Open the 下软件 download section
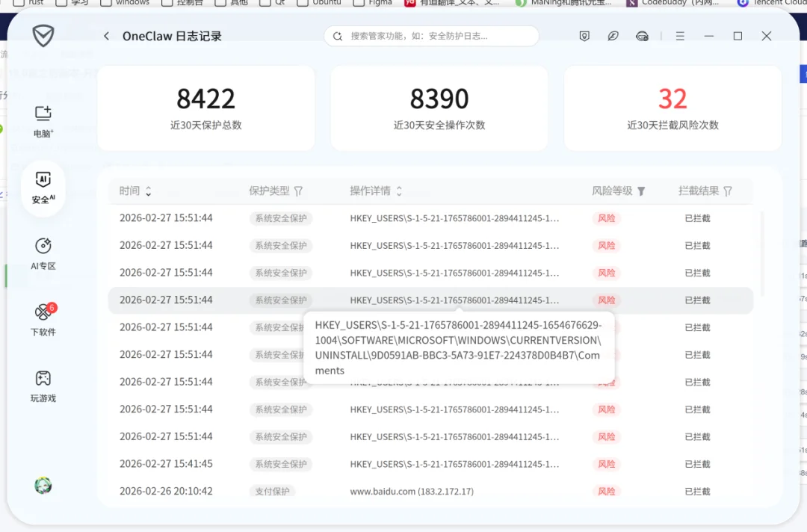The image size is (807, 532). pos(43,318)
